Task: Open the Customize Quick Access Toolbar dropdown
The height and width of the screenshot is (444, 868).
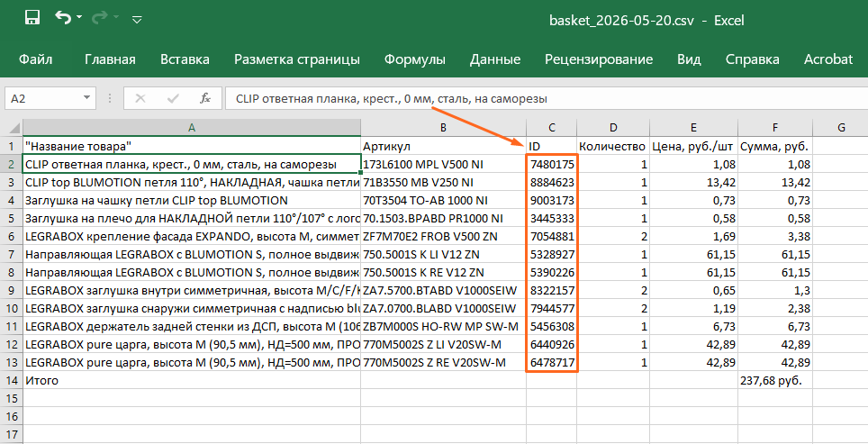Action: [137, 20]
